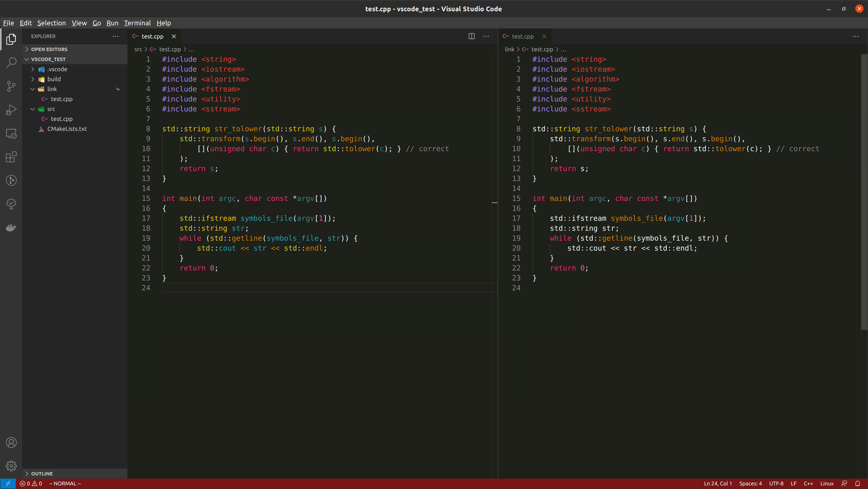Open the Extensions view icon
The image size is (868, 489).
11,157
